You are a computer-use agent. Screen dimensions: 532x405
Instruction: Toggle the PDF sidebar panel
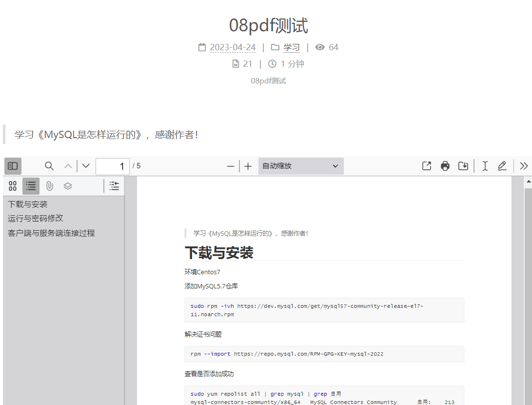[13, 166]
